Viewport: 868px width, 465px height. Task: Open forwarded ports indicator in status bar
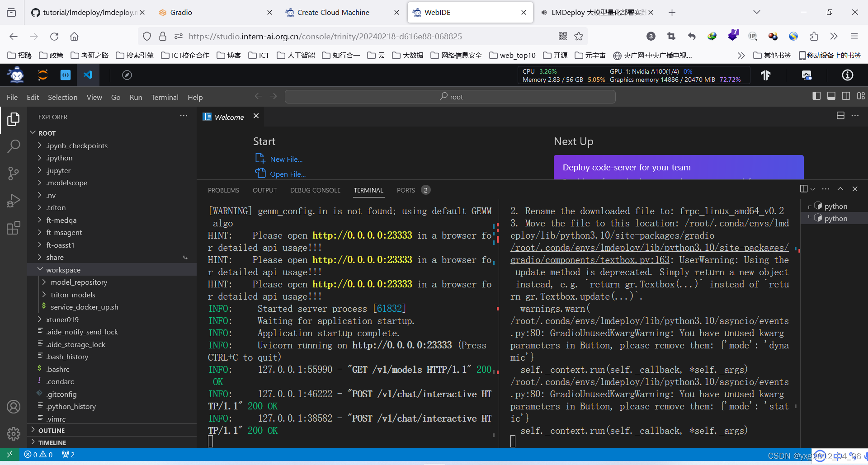pyautogui.click(x=68, y=455)
